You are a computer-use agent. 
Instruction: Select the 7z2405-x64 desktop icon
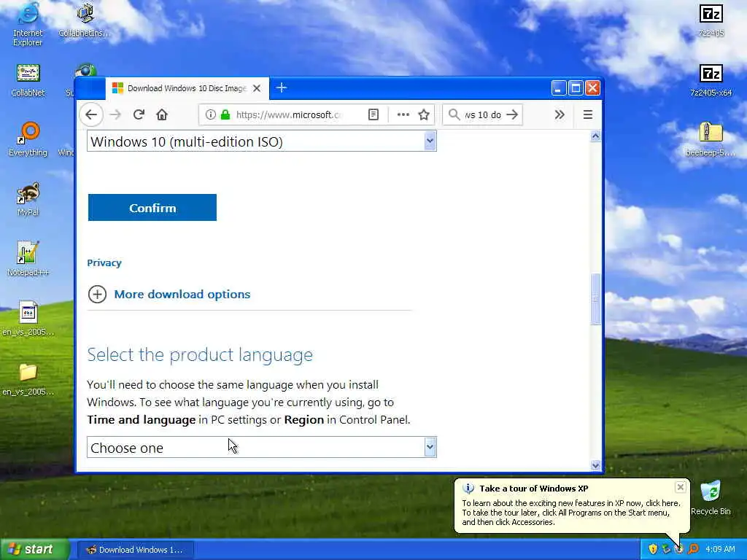click(x=711, y=80)
